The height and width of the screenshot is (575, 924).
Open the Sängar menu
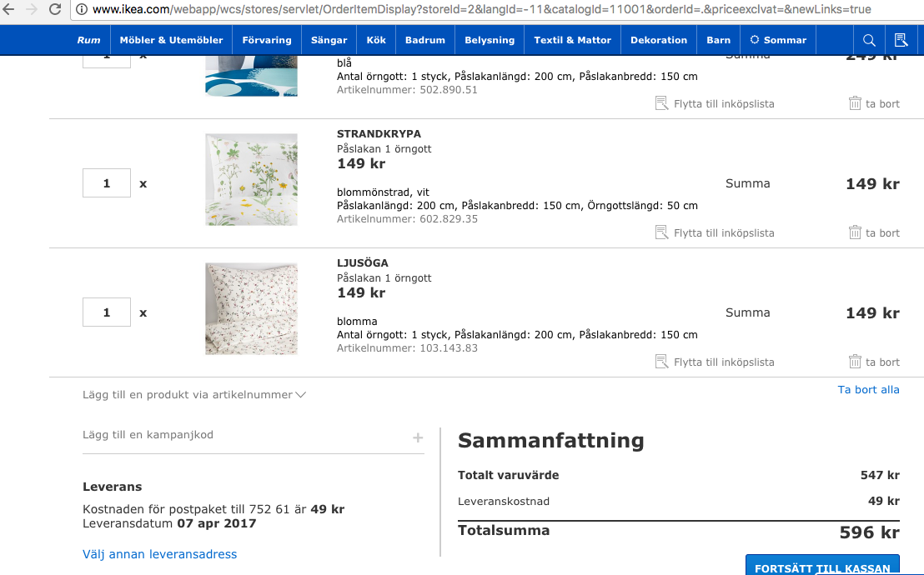pyautogui.click(x=329, y=40)
